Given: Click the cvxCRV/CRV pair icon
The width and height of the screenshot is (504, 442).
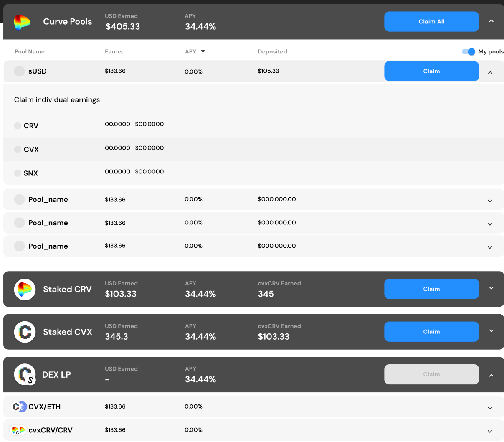Looking at the screenshot, I should (x=18, y=430).
